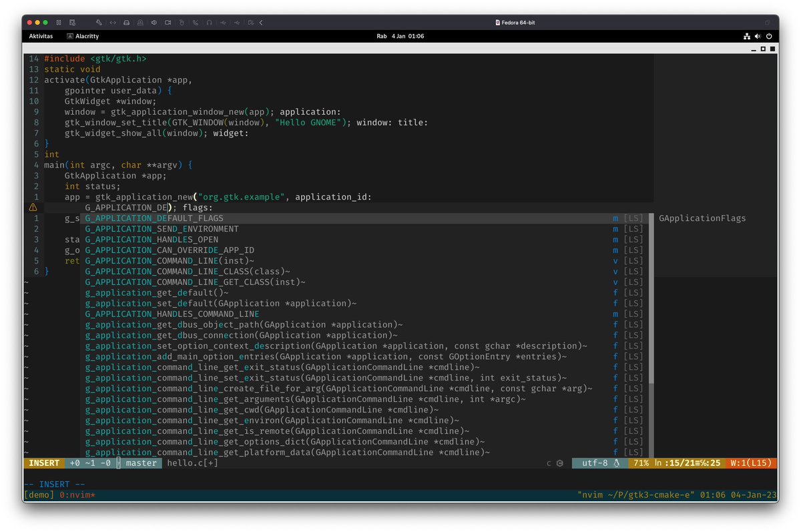Screen dimensions: 801x532
Task: Select G_APPLICATION_COMMAND_LINE(inst)~ completion
Action: [x=364, y=261]
